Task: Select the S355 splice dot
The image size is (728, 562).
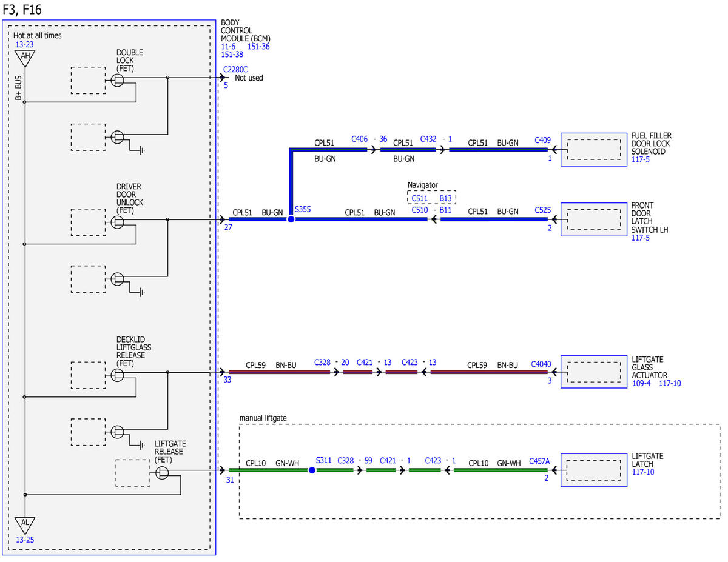Action: click(x=291, y=219)
